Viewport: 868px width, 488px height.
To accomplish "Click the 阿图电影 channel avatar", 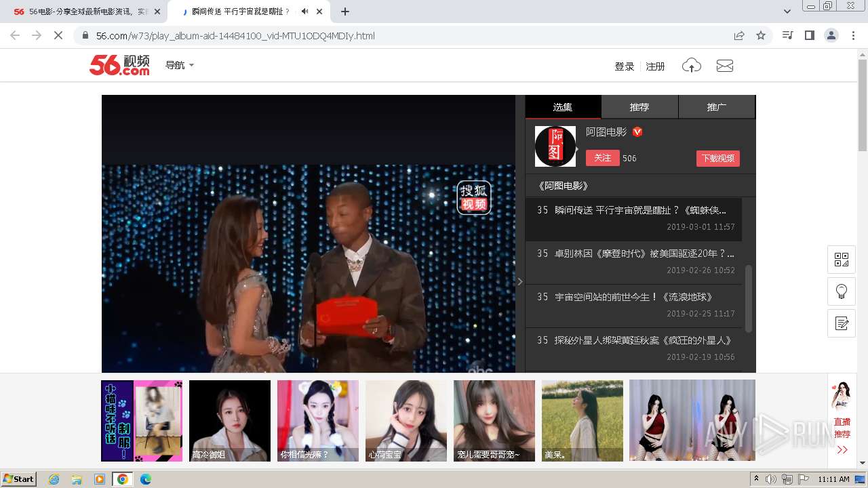I will point(555,146).
